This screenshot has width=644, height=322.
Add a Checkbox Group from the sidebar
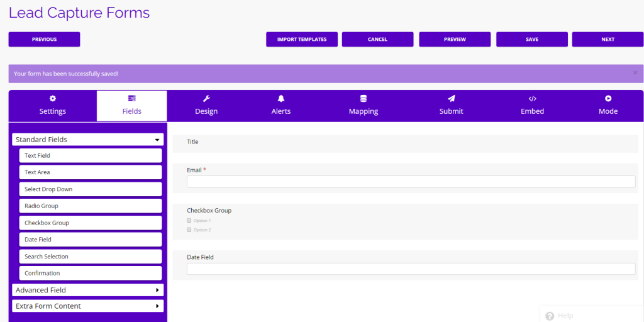click(x=91, y=223)
